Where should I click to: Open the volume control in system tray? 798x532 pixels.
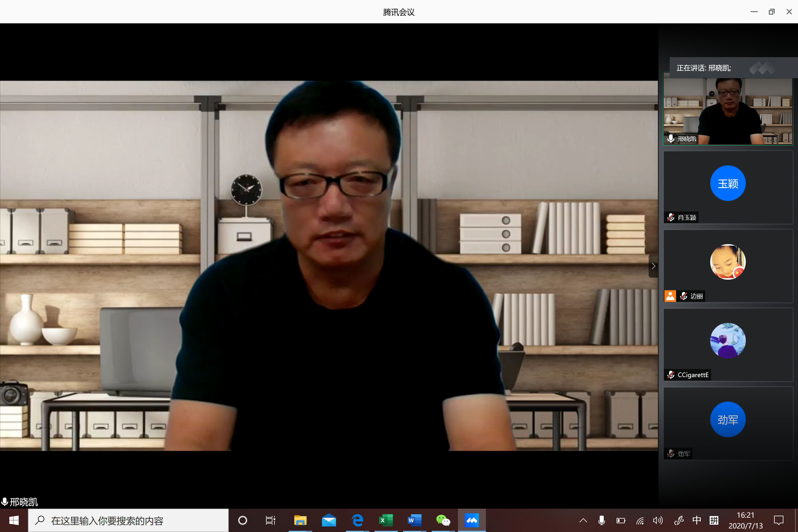click(657, 520)
